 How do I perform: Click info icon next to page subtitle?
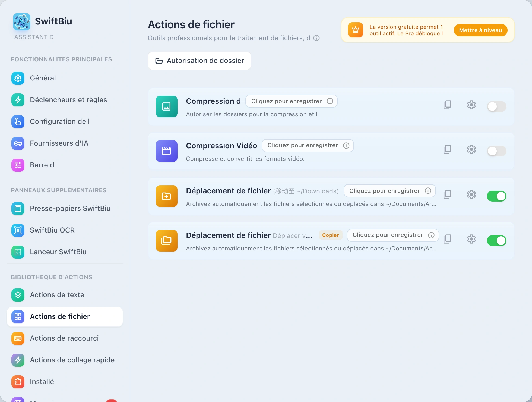pos(316,38)
